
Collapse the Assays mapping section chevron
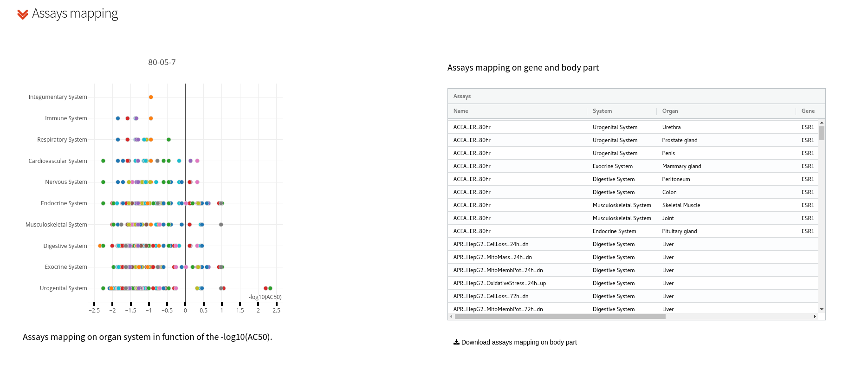[x=22, y=15]
